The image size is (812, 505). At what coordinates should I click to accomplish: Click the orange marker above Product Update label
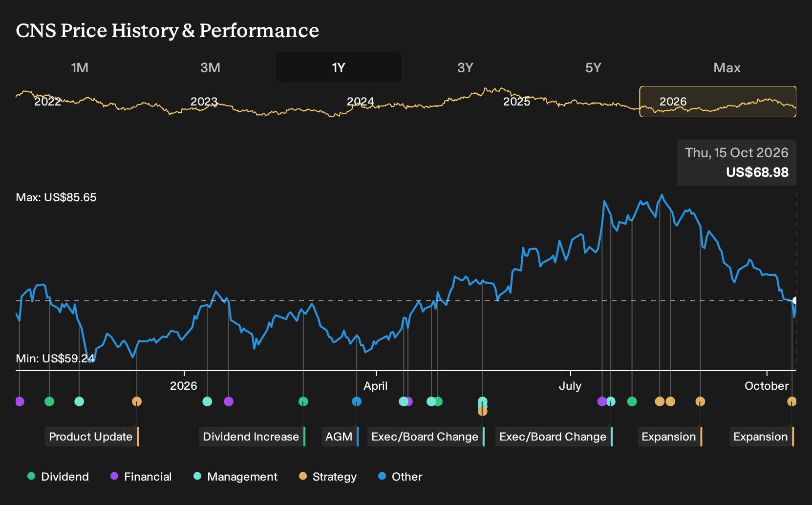[x=137, y=401]
